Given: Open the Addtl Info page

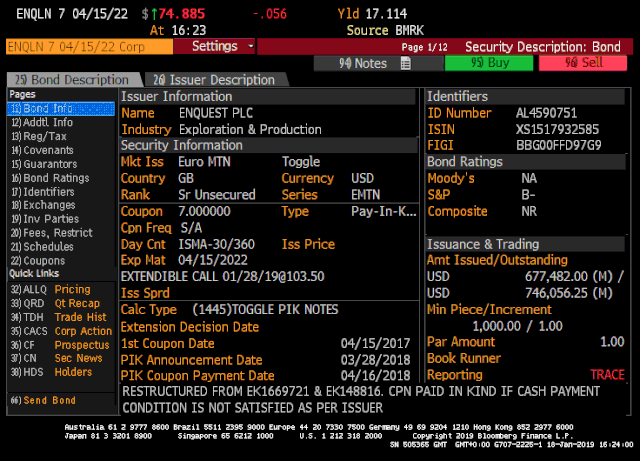Looking at the screenshot, I should (x=42, y=122).
